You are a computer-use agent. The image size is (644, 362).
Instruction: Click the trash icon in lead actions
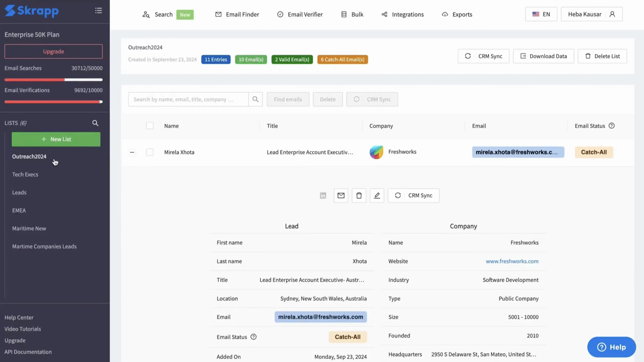(359, 195)
